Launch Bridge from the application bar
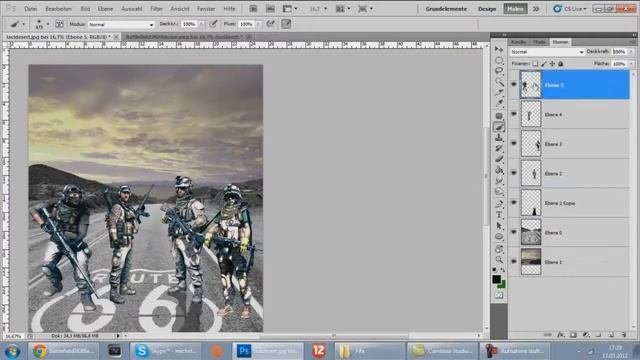Viewport: 640px width, 360px height. click(253, 9)
